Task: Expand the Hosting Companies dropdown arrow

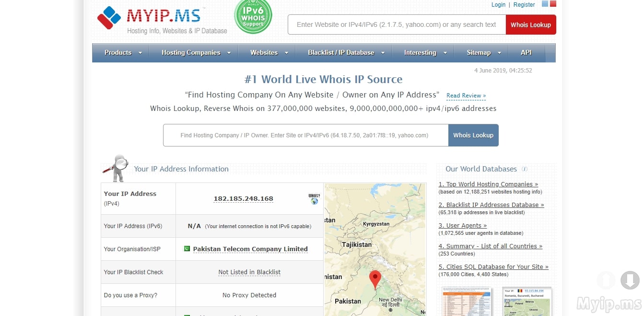Action: click(229, 53)
